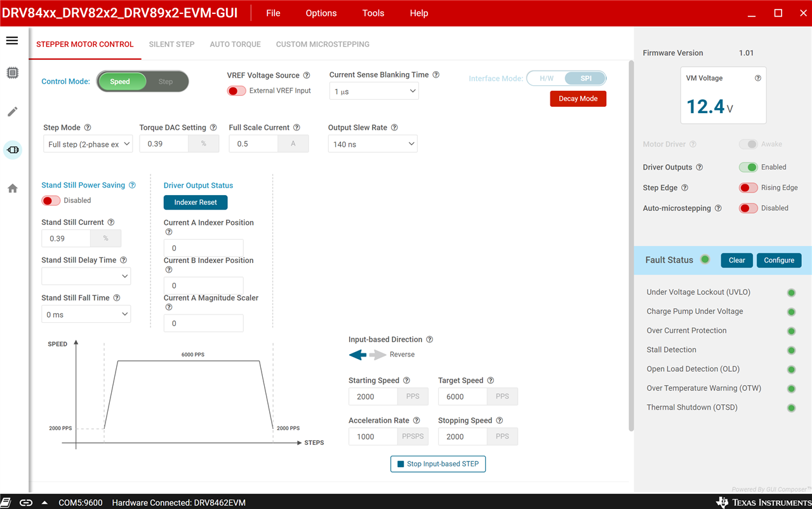Screen dimensions: 812x509
Task: Open Full Scale Current help icon
Action: point(296,128)
